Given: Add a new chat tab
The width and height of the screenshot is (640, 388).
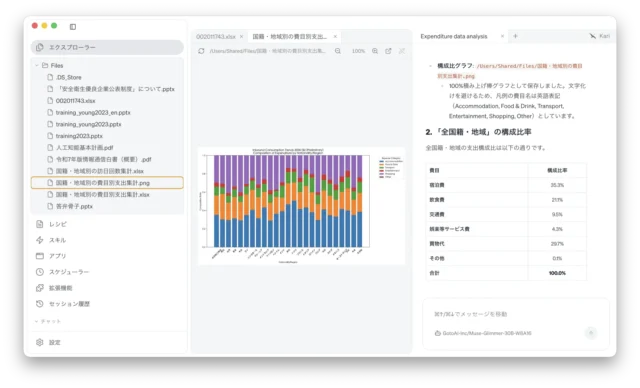Looking at the screenshot, I should 516,36.
